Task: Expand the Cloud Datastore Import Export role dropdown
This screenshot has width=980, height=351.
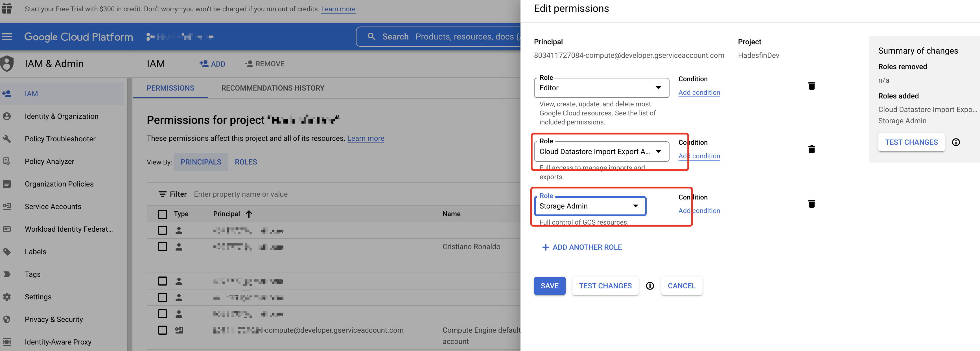Action: [659, 151]
